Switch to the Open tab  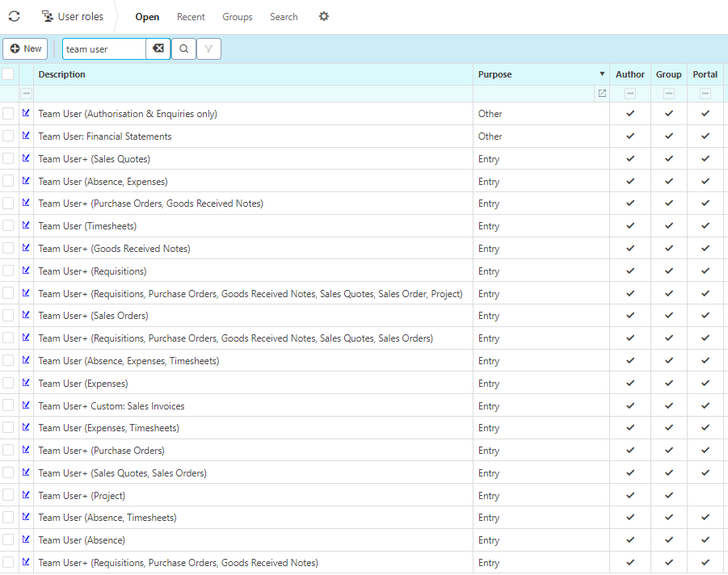point(147,17)
